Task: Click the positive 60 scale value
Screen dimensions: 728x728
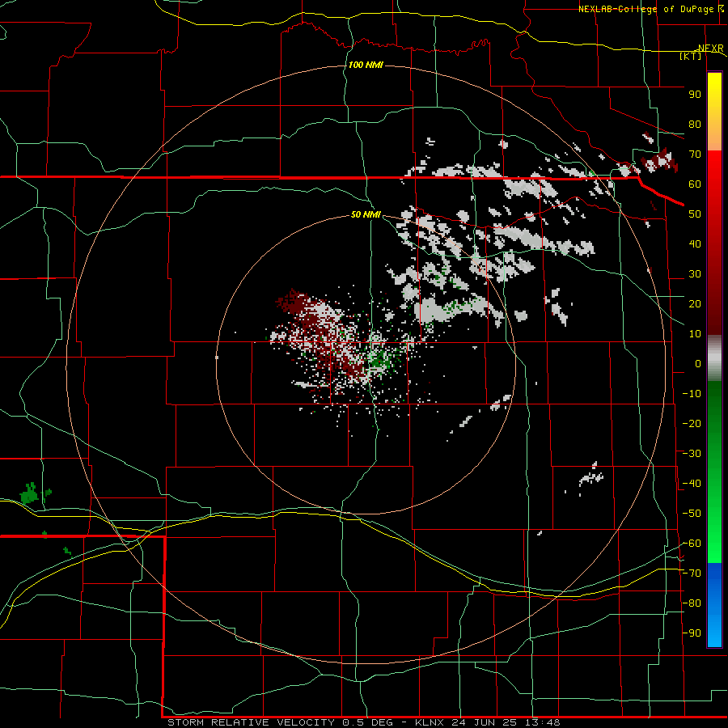Action: tap(695, 184)
